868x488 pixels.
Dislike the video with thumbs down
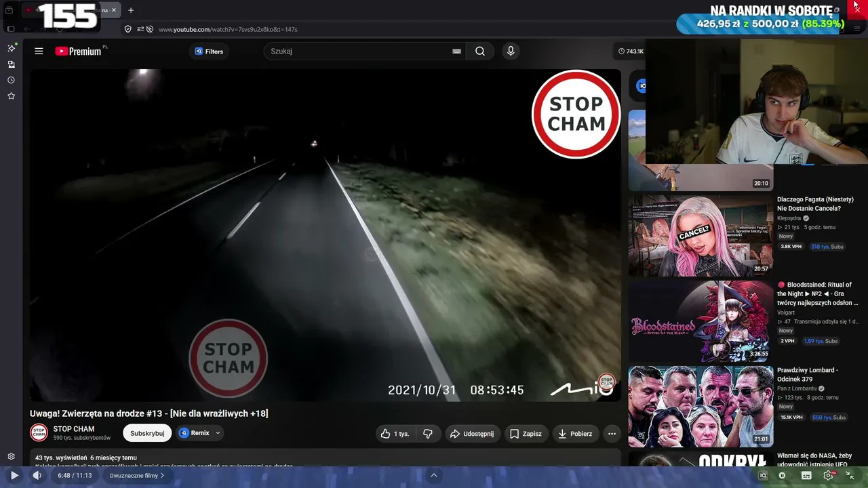[x=428, y=434]
